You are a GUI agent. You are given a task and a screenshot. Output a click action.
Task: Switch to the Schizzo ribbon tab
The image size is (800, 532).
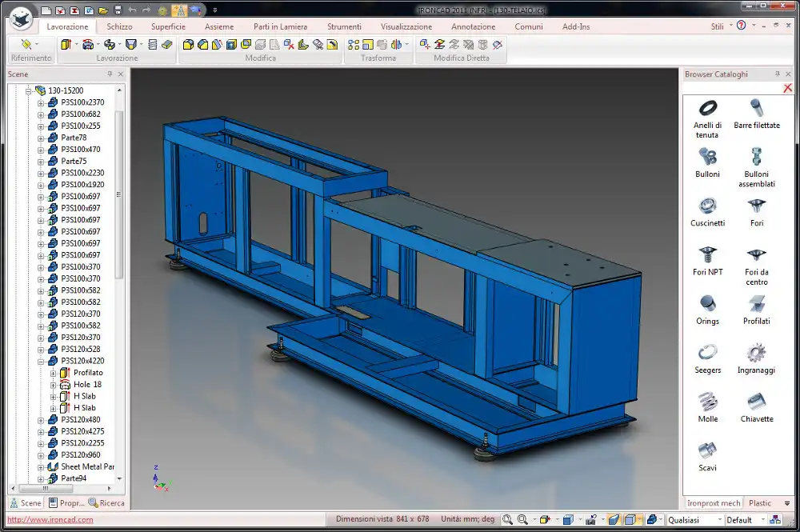point(119,26)
